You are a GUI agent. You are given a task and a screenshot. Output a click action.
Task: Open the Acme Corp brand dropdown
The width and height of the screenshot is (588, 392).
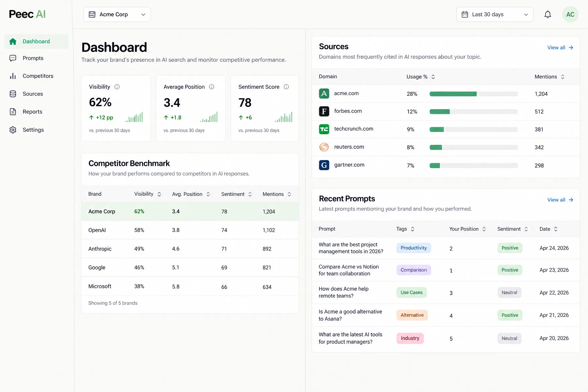[117, 14]
